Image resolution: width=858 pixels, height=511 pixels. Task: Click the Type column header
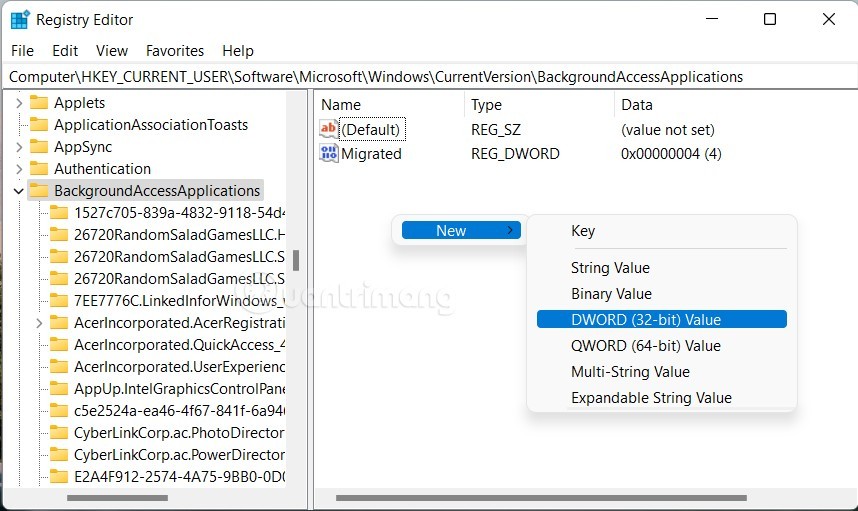tap(487, 105)
